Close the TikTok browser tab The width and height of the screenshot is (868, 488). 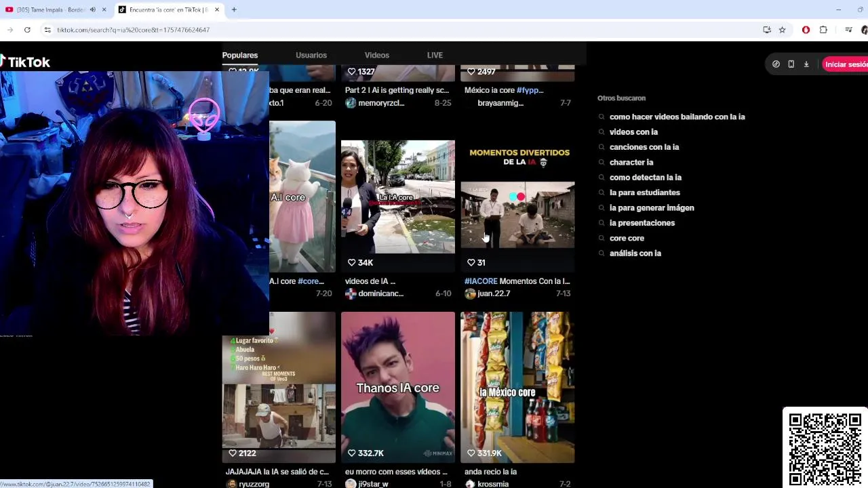tap(217, 9)
